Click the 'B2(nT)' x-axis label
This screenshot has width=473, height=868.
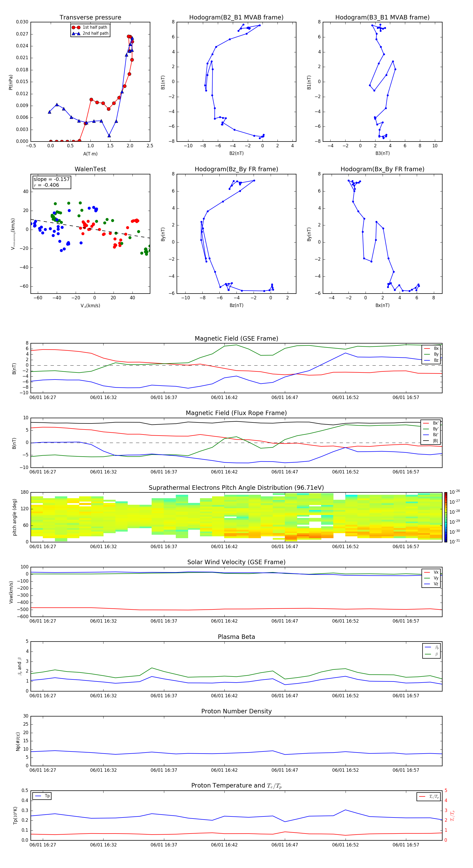236,153
